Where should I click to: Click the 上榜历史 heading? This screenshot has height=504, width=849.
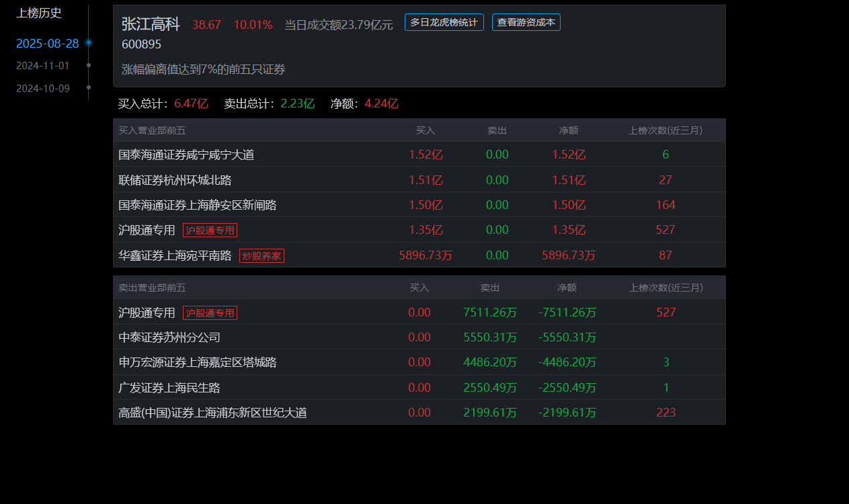pyautogui.click(x=39, y=13)
